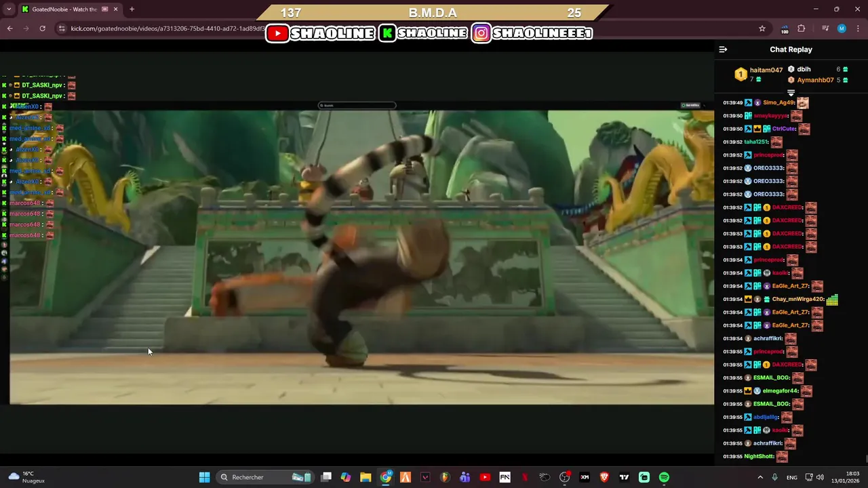Click username Chay_mnWirga420 in chat
Viewport: 868px width, 488px height.
coord(798,299)
